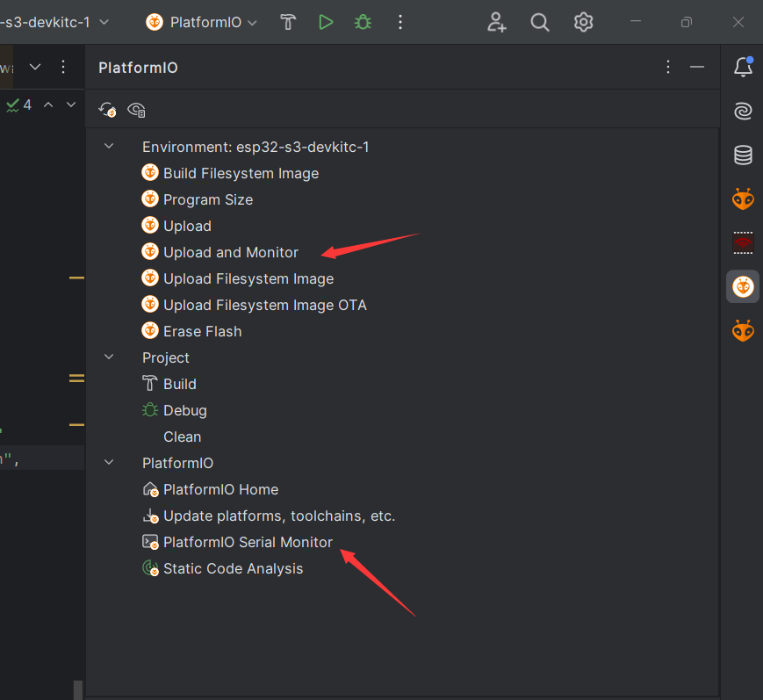The width and height of the screenshot is (763, 700).
Task: Open IDE settings gear icon
Action: [583, 22]
